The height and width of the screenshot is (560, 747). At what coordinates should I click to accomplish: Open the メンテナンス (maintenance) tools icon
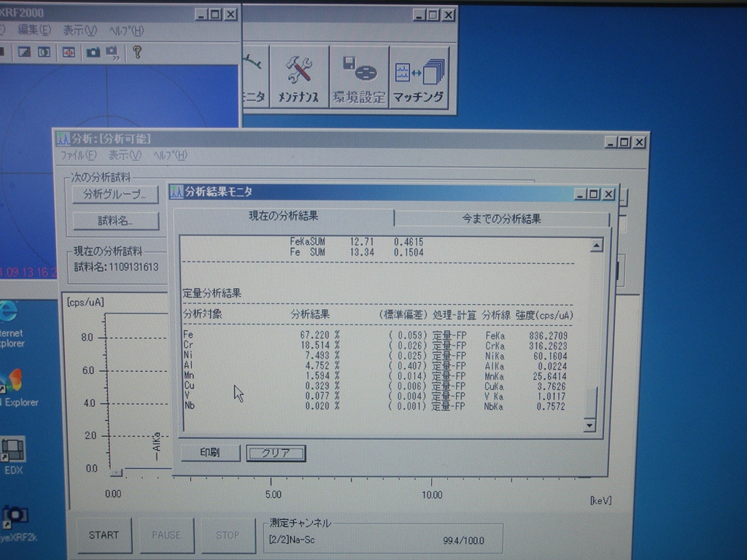pyautogui.click(x=298, y=77)
